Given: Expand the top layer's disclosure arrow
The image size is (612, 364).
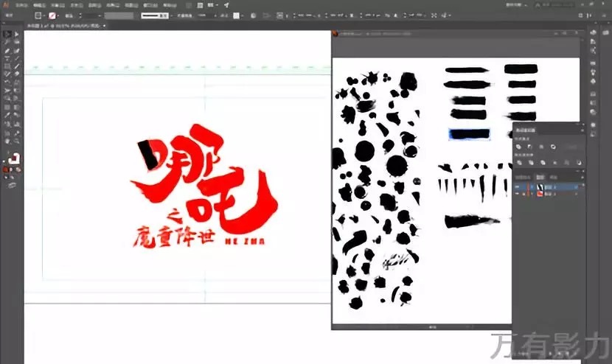Looking at the screenshot, I should pyautogui.click(x=531, y=188).
